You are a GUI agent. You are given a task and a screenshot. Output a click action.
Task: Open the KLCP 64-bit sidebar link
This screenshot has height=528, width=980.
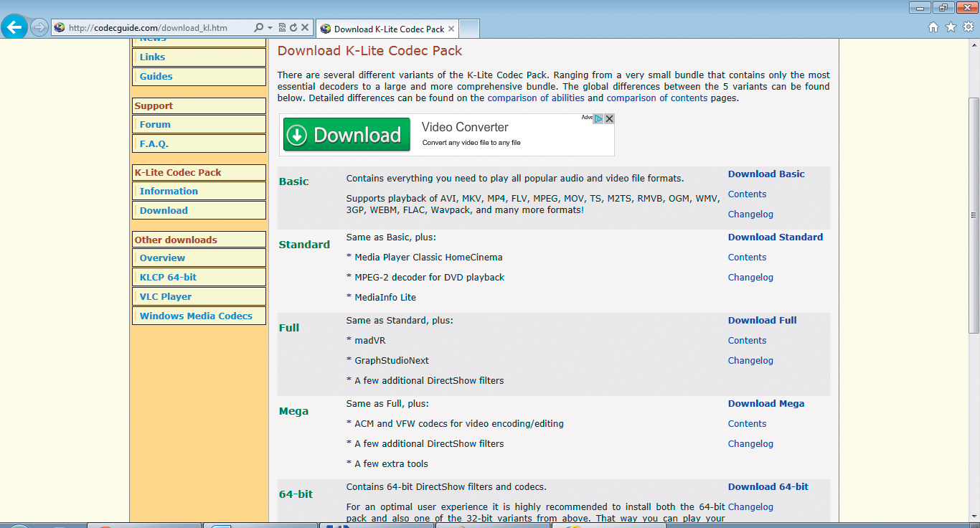(168, 277)
